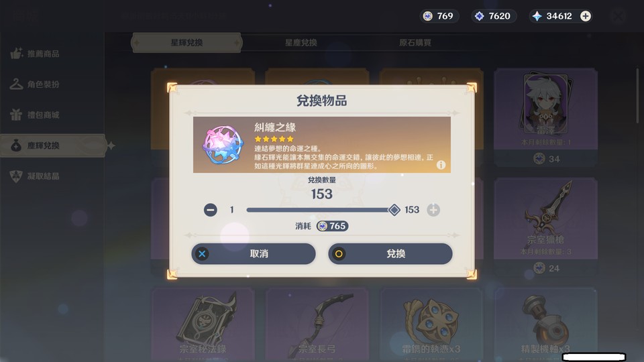Close the shop with top-right X
The height and width of the screenshot is (362, 644).
[618, 16]
